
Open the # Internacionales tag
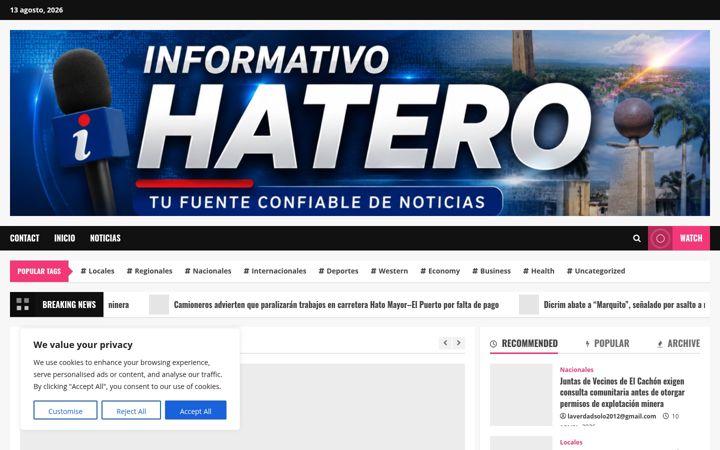pos(275,271)
